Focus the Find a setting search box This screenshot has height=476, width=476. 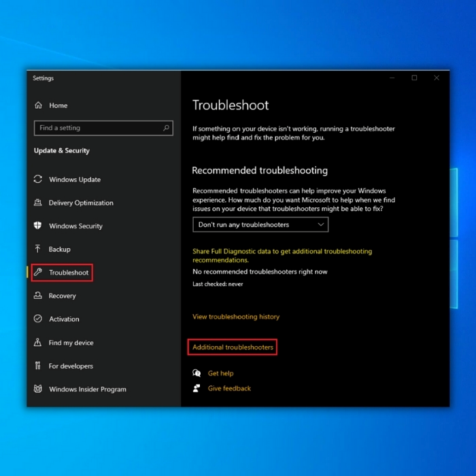coord(103,128)
